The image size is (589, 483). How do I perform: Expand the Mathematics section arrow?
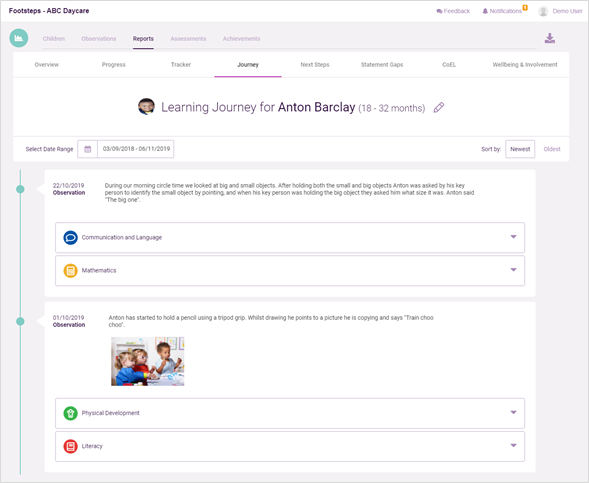pyautogui.click(x=513, y=270)
